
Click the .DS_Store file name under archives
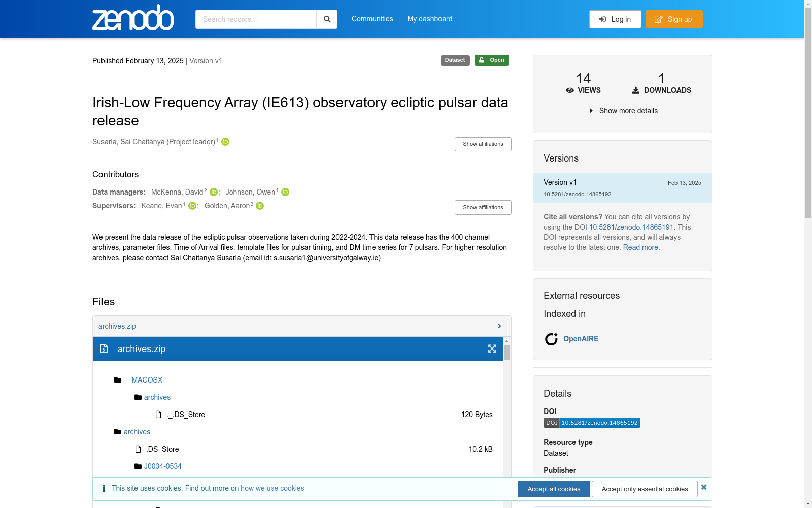pos(162,449)
